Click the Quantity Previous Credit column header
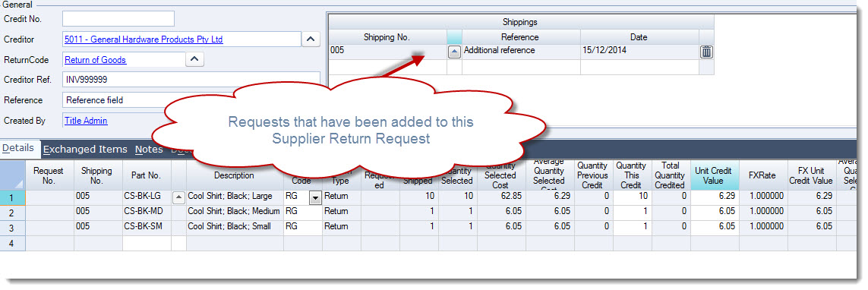 (593, 175)
